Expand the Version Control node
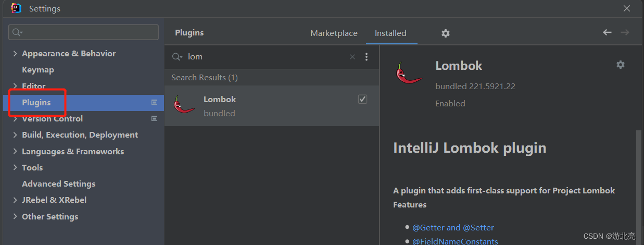644x245 pixels. tap(15, 119)
